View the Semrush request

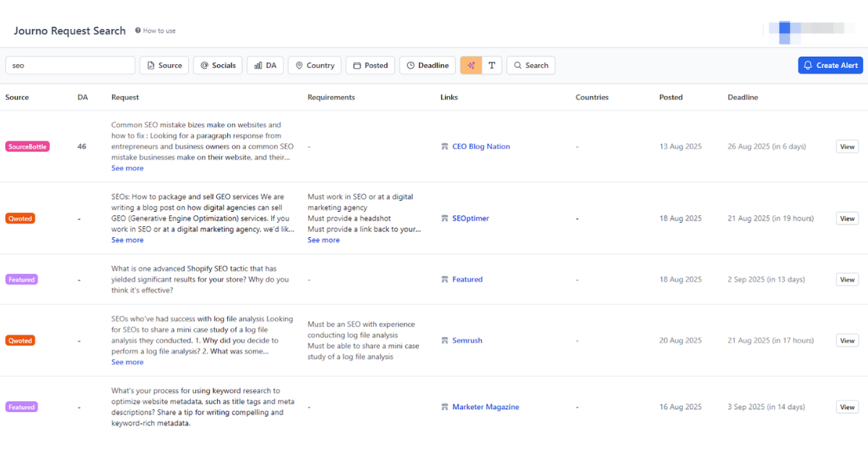pos(847,340)
